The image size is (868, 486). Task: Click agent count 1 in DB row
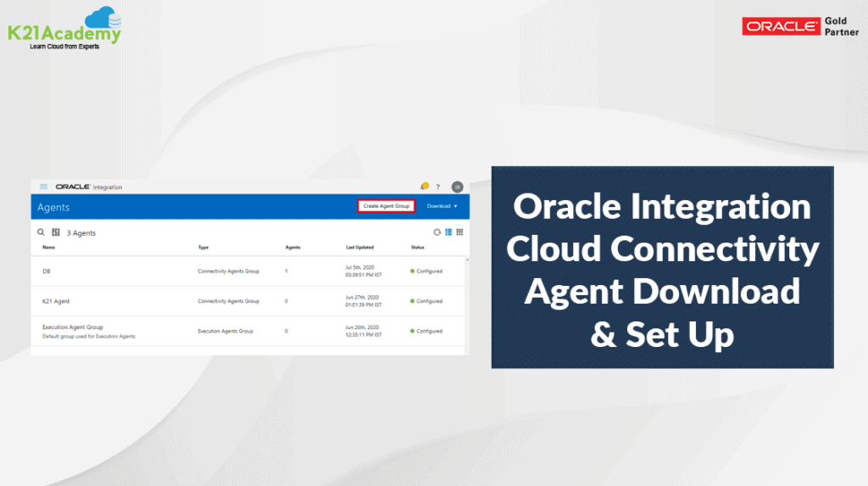coord(287,271)
